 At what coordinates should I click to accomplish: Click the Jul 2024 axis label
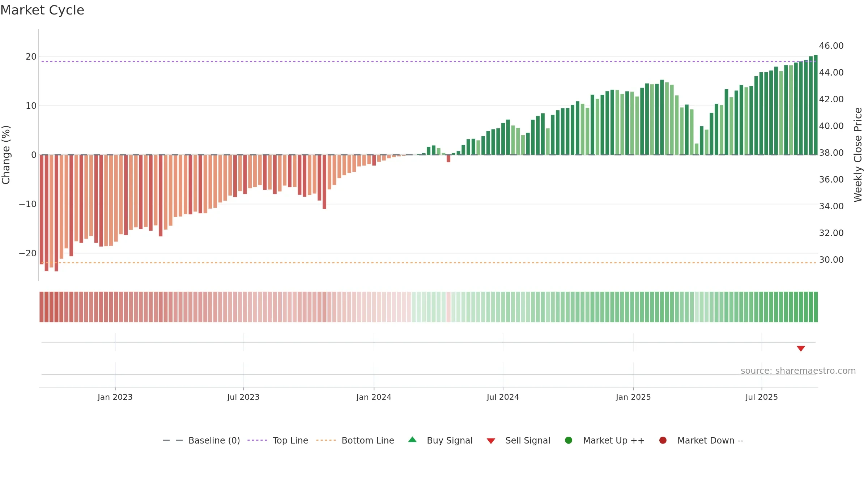pos(503,397)
